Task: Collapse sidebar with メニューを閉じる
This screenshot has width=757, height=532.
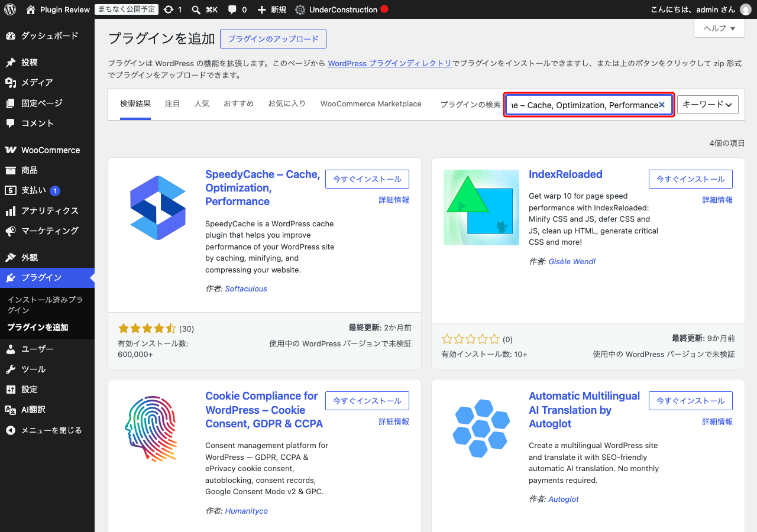Action: (47, 430)
